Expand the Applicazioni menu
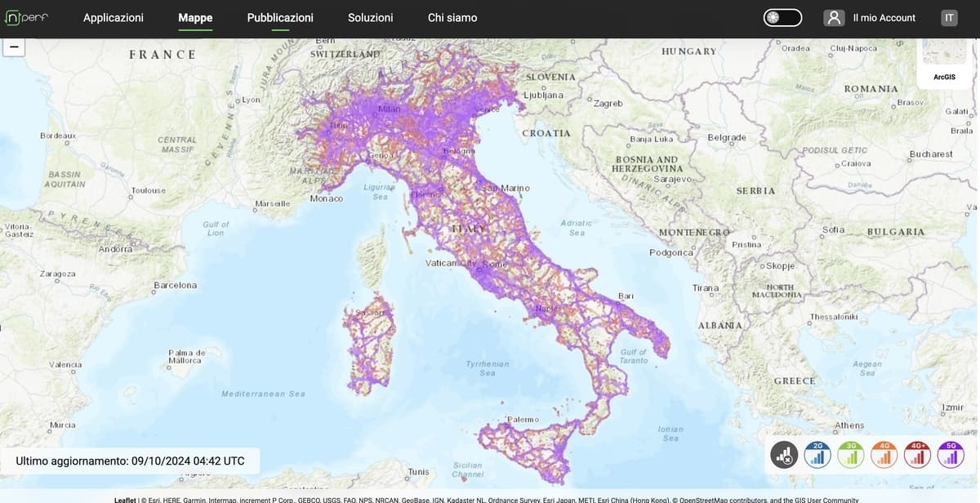Screen dimensions: 980x503 (x=113, y=17)
